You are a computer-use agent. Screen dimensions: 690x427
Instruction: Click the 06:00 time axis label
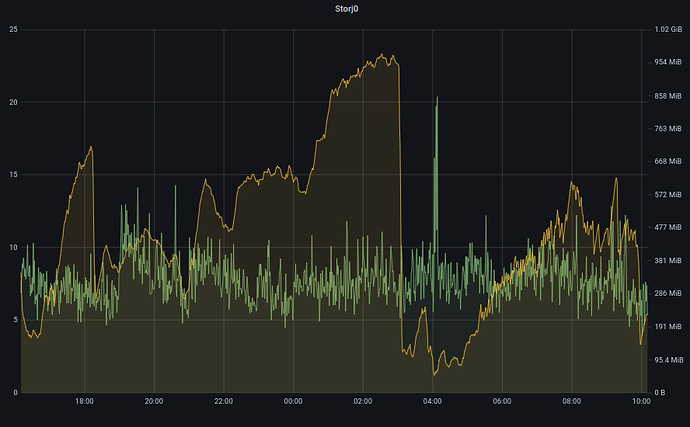point(502,402)
